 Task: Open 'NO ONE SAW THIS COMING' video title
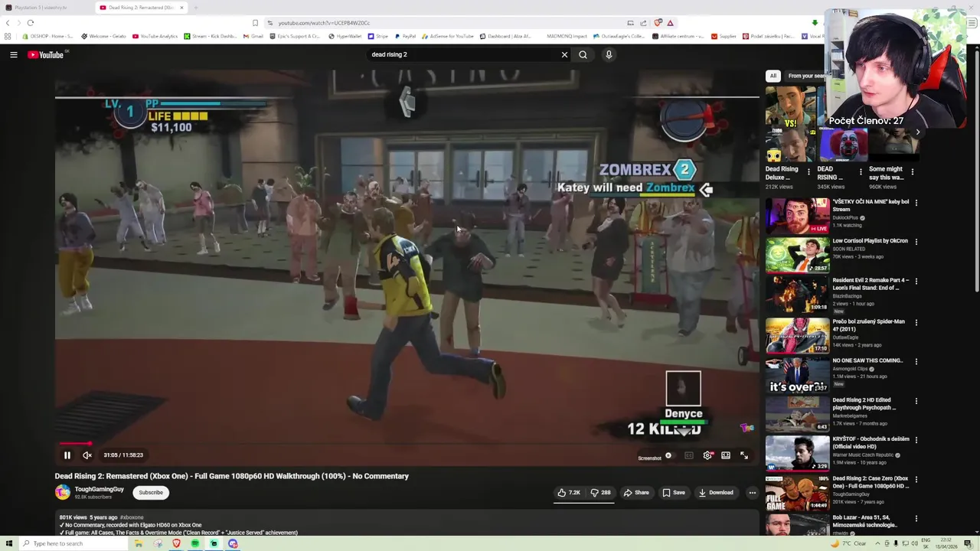click(x=867, y=360)
